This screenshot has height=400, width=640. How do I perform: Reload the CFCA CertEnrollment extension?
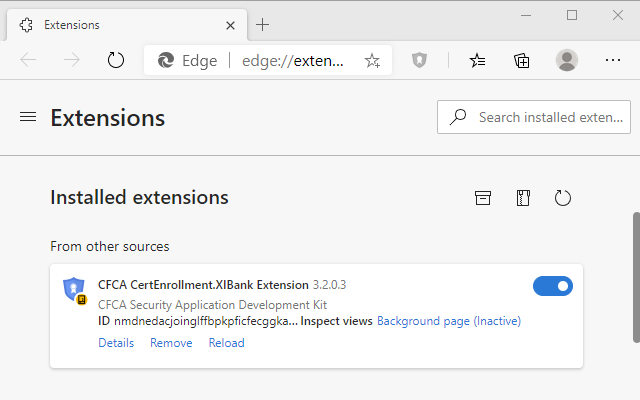click(226, 343)
